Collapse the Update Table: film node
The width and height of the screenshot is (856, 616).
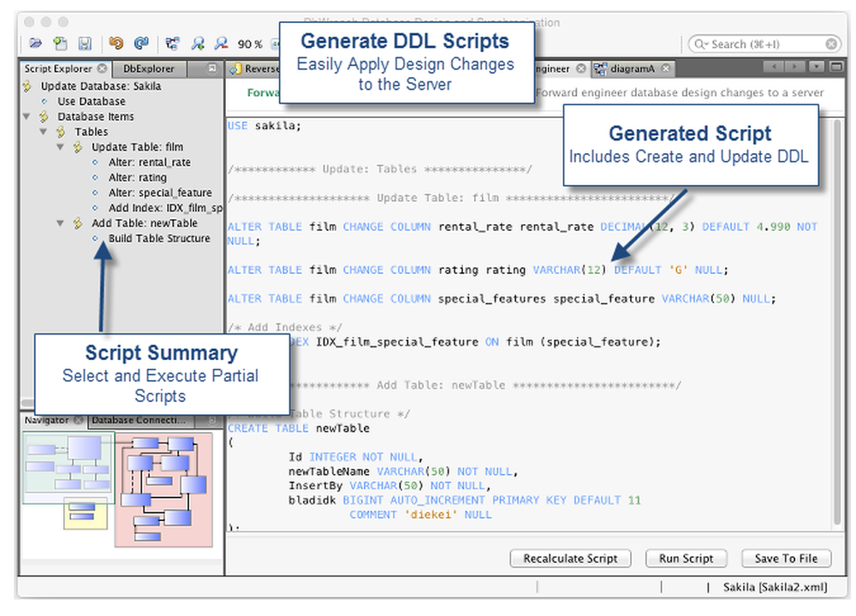tap(61, 147)
